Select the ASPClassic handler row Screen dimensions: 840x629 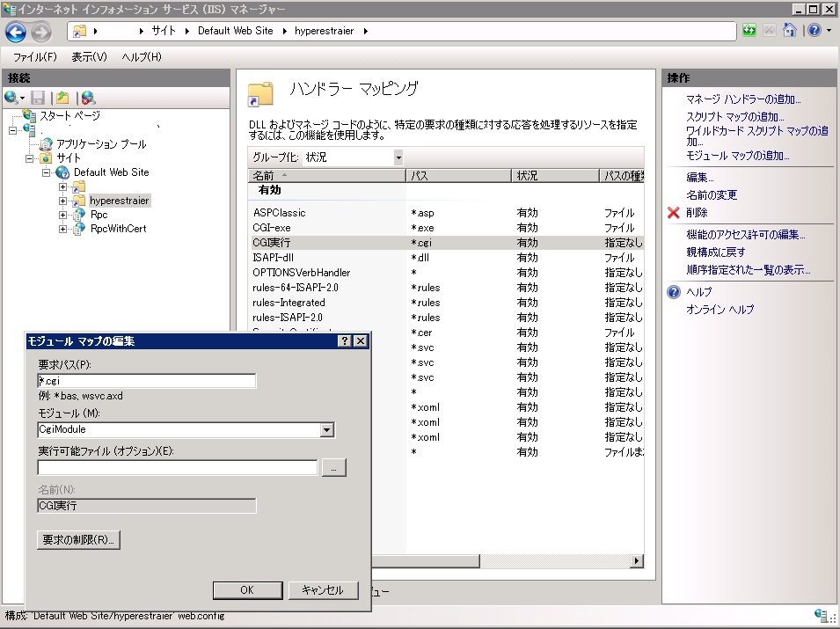[446, 213]
